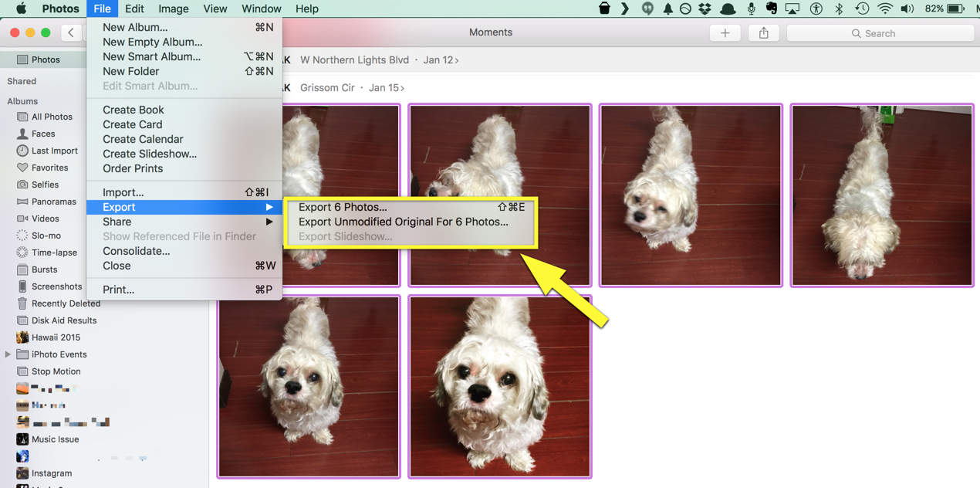Image resolution: width=980 pixels, height=488 pixels.
Task: Click the plus button in the toolbar
Action: point(725,33)
